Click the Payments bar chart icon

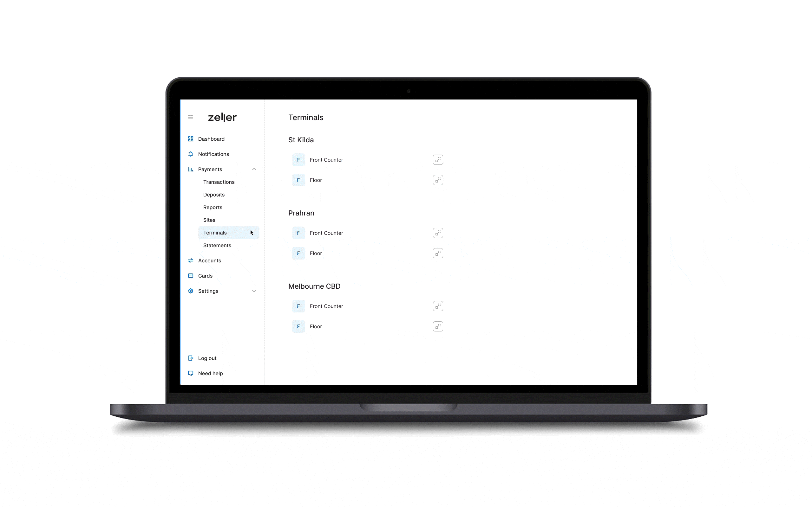191,170
